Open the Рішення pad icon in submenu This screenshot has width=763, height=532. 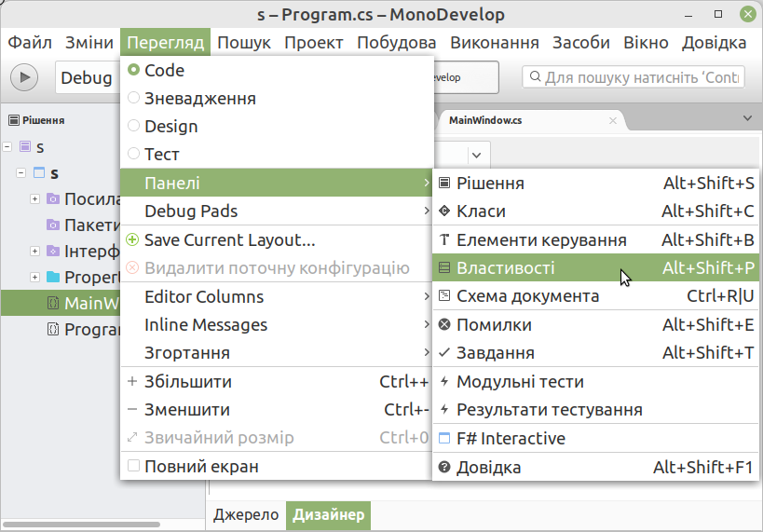pos(444,183)
